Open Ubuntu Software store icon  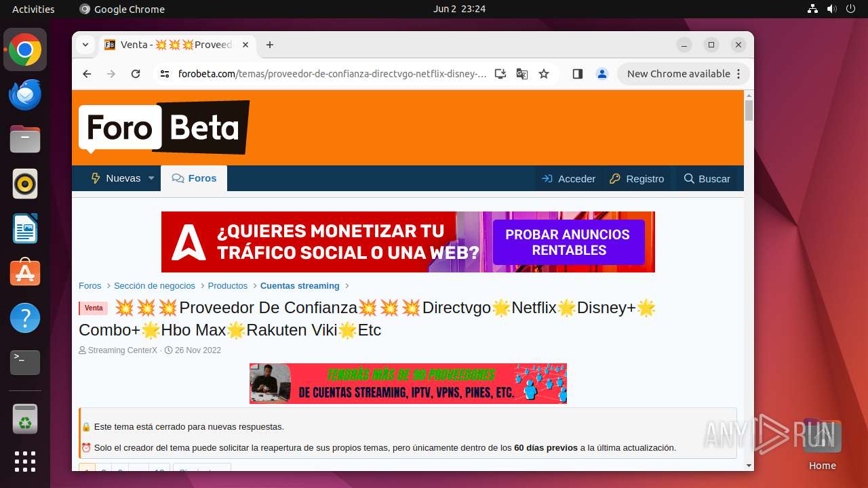25,273
